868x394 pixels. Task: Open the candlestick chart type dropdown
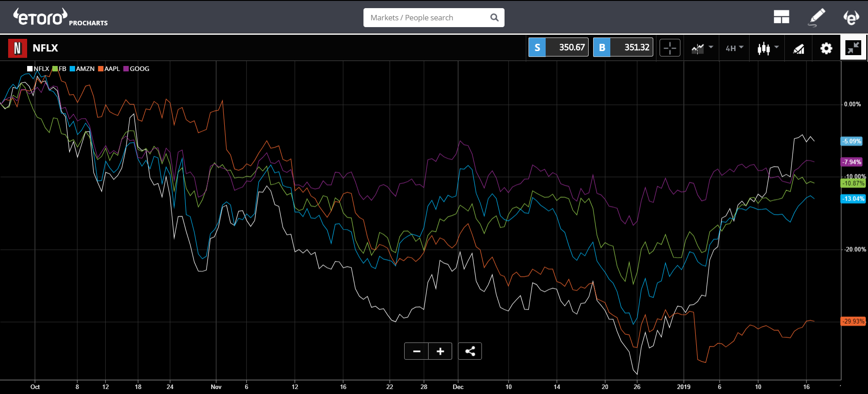[x=768, y=48]
